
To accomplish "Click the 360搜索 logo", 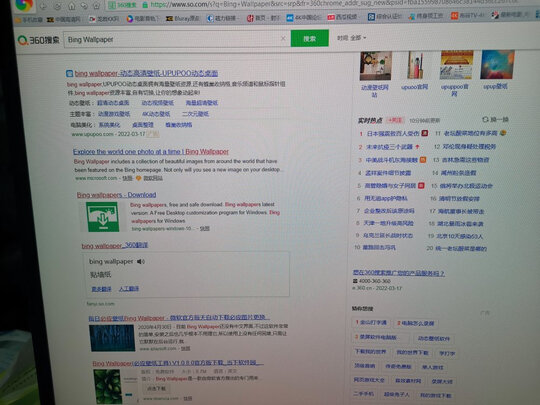I will (x=38, y=40).
